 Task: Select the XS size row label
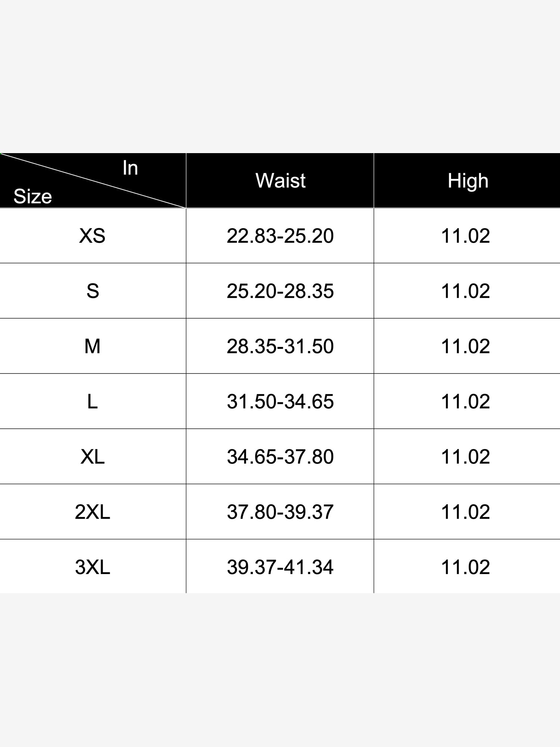pyautogui.click(x=92, y=236)
